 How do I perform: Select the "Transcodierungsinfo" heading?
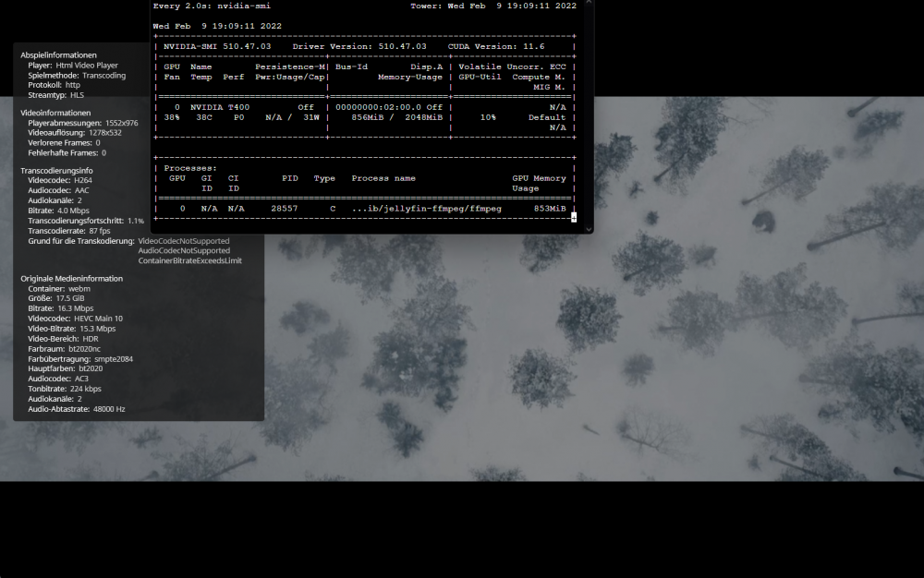click(56, 171)
